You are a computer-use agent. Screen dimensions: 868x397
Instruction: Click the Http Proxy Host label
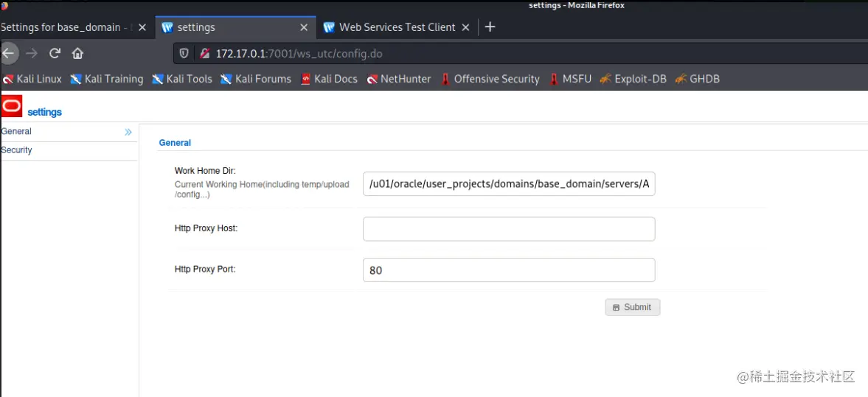pyautogui.click(x=206, y=228)
